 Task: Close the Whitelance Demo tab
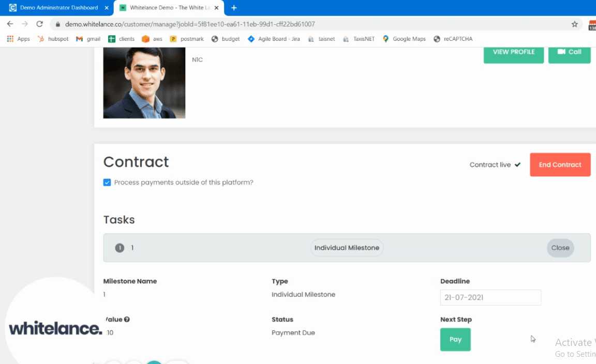coord(216,8)
